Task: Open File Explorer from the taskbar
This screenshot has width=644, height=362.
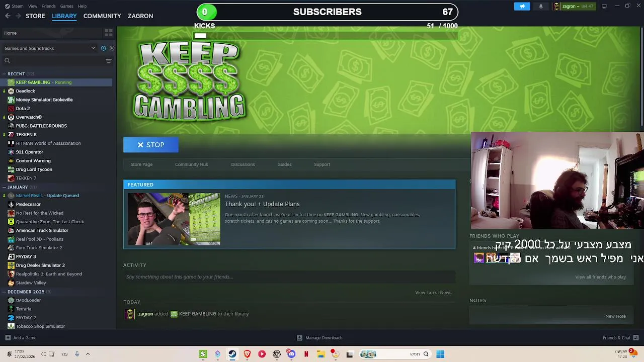Action: [320, 354]
